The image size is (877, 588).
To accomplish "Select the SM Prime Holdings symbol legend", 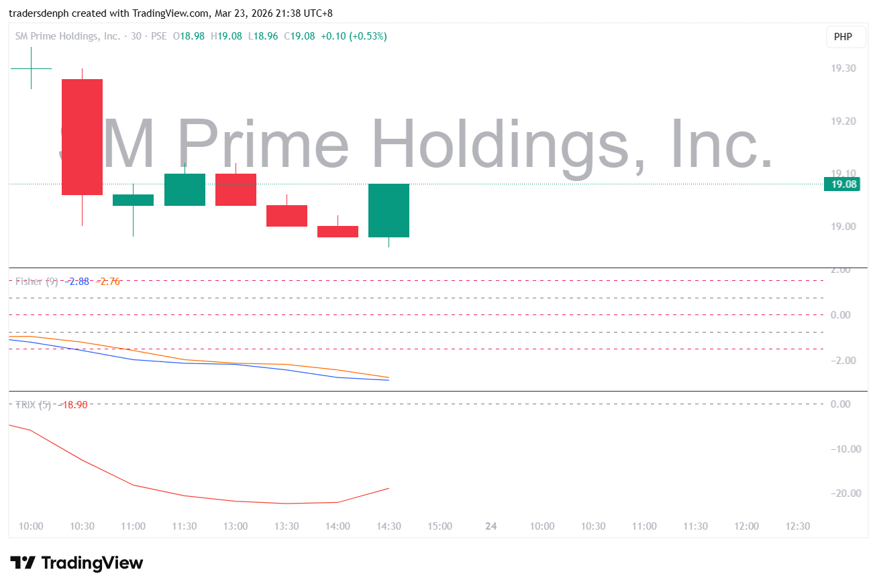I will (x=67, y=36).
